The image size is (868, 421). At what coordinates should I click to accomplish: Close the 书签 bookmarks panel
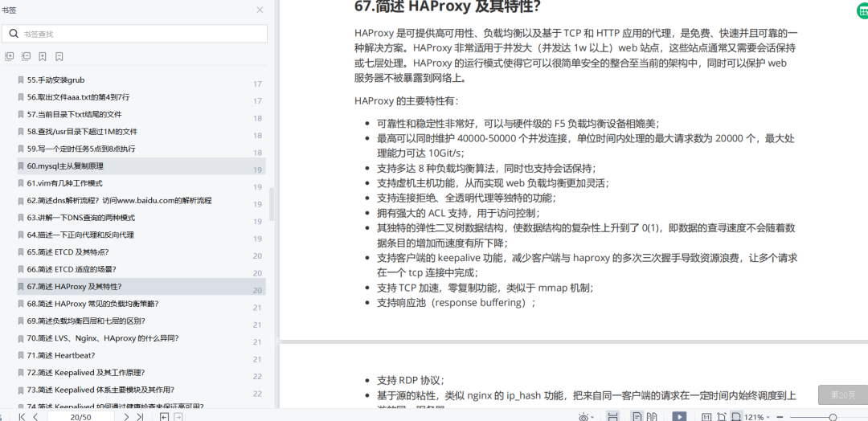pyautogui.click(x=260, y=10)
